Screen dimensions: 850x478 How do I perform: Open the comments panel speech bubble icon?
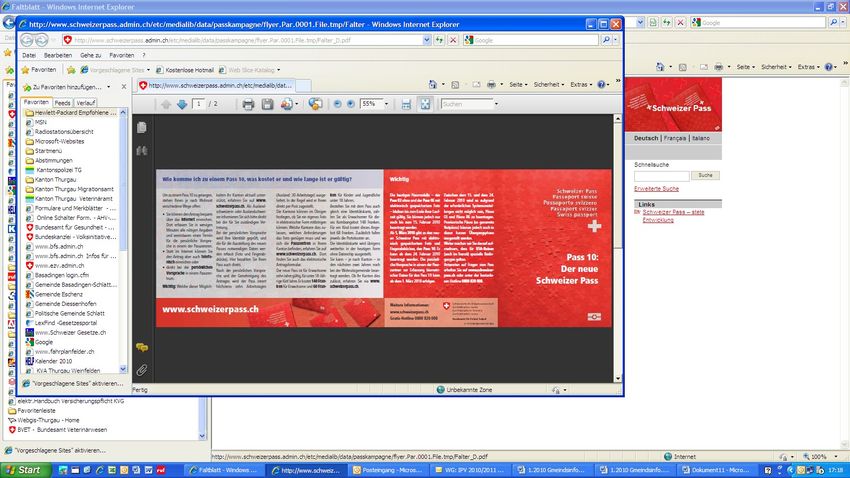(142, 347)
